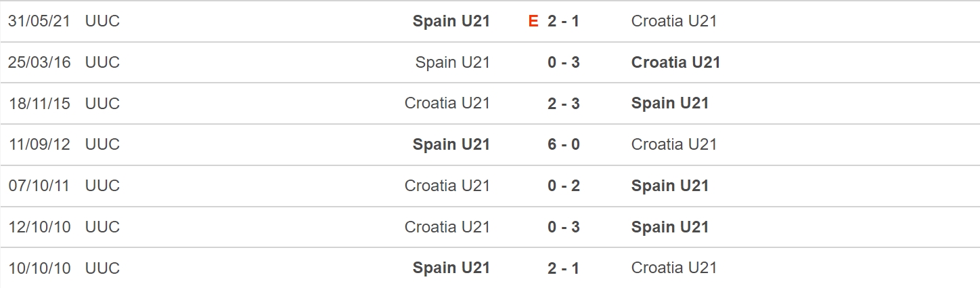Click bold Spain U21 in 07/10/11 row
Image resolution: width=980 pixels, height=288 pixels.
click(x=670, y=186)
